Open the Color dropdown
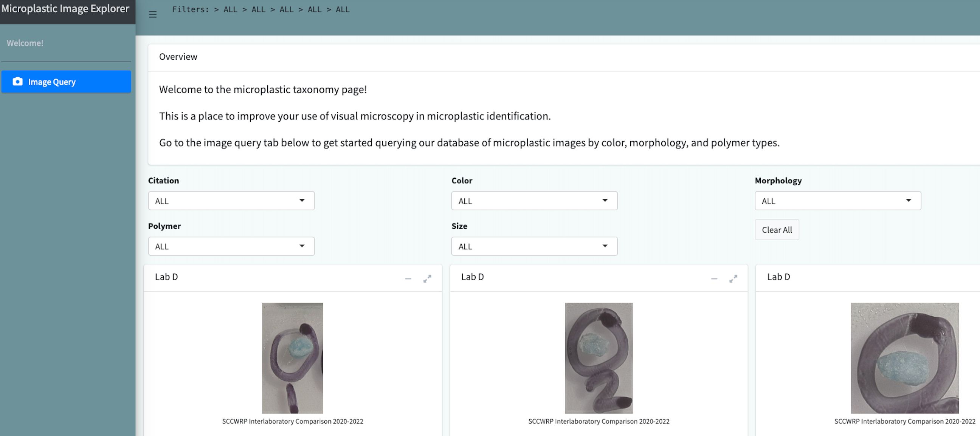 coord(534,201)
